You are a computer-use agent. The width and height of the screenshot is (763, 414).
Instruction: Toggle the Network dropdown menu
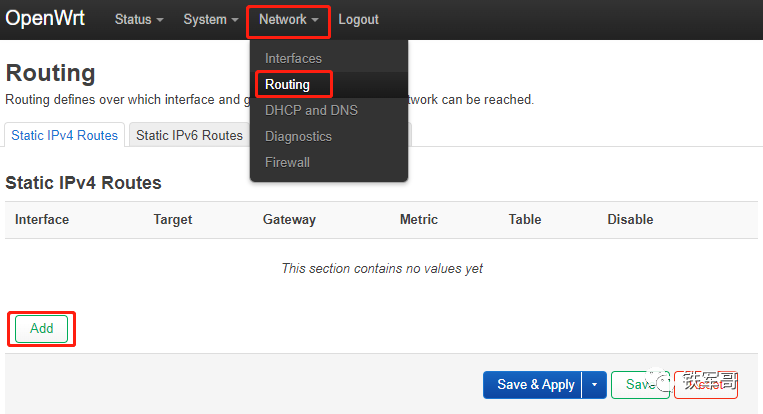[289, 19]
